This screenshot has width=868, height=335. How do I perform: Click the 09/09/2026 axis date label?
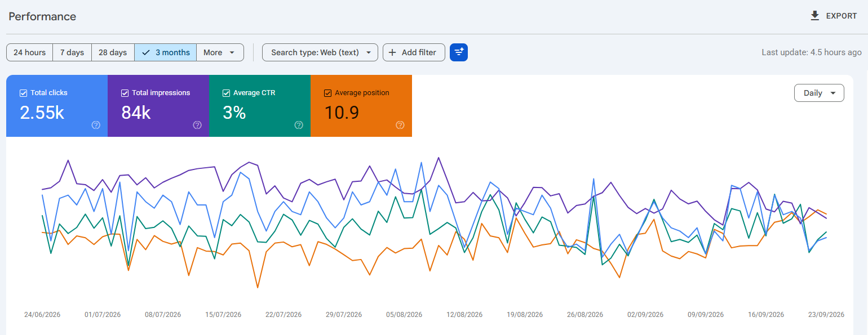click(706, 315)
